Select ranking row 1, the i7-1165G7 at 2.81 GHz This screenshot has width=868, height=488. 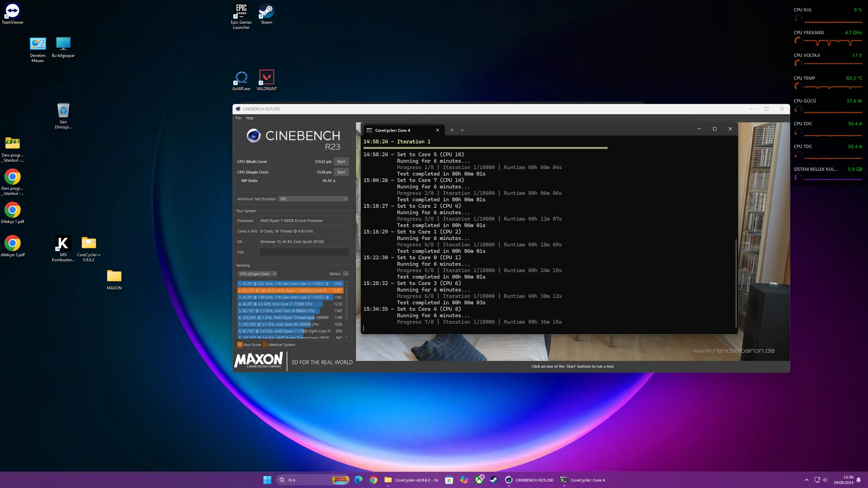[x=290, y=284]
